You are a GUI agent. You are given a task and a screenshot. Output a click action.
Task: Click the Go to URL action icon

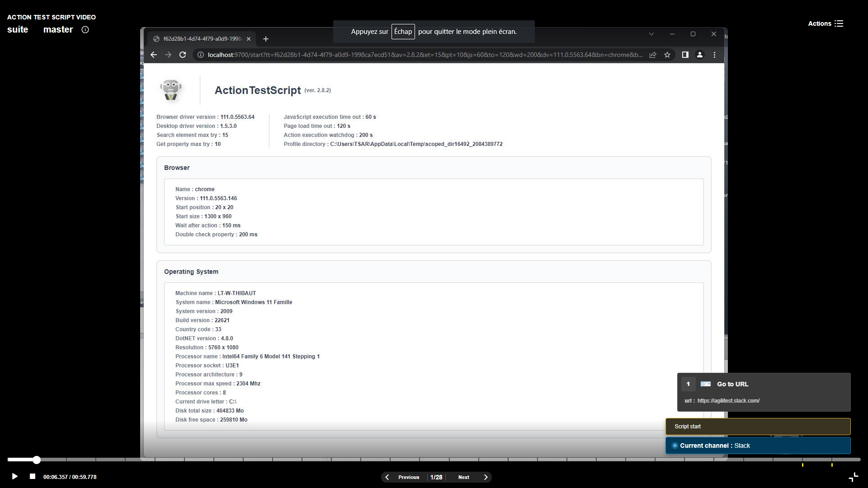(705, 384)
